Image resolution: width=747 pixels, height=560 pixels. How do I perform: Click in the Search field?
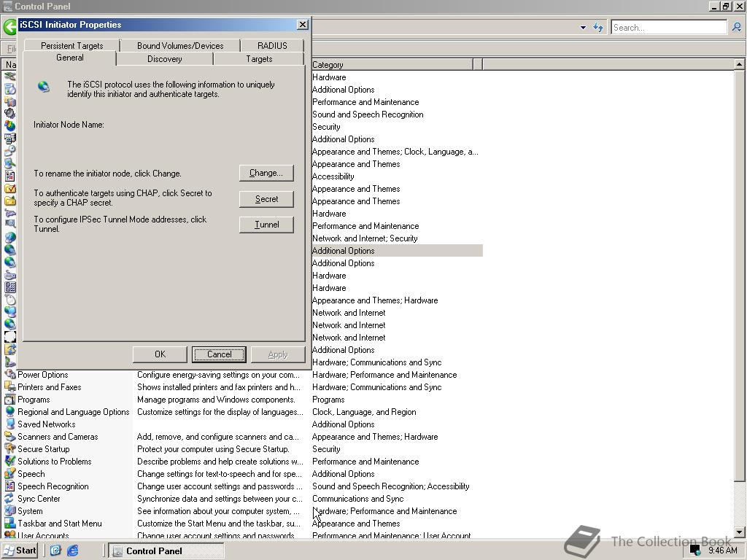point(669,28)
